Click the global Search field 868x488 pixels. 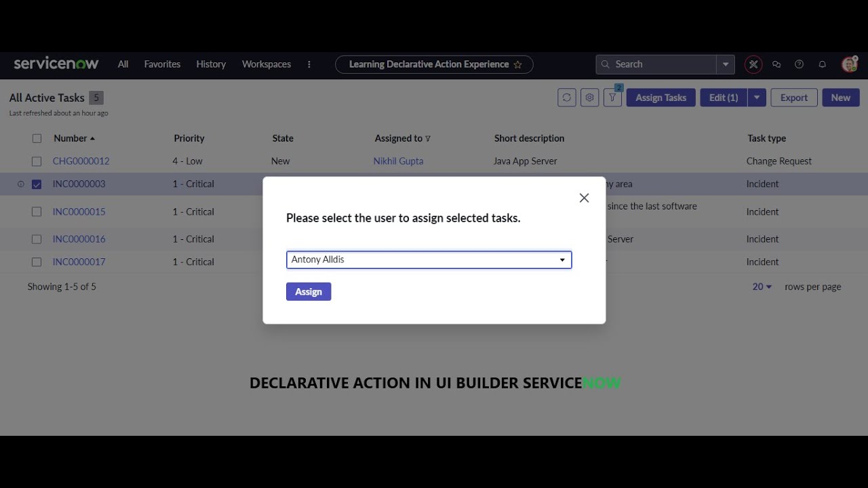[656, 64]
